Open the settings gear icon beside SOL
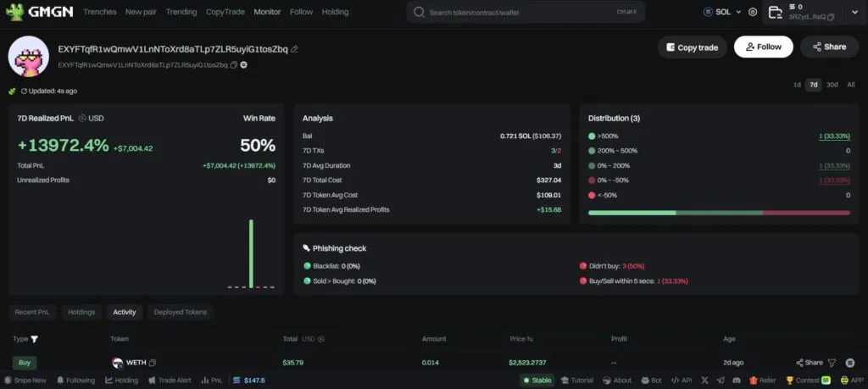Screen dimensions: 868x389 tap(753, 13)
